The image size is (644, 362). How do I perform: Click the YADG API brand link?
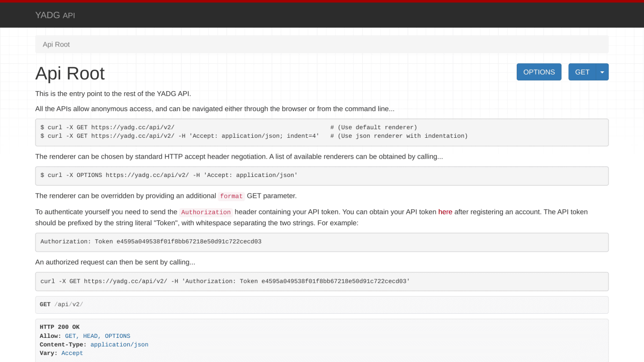pos(55,15)
